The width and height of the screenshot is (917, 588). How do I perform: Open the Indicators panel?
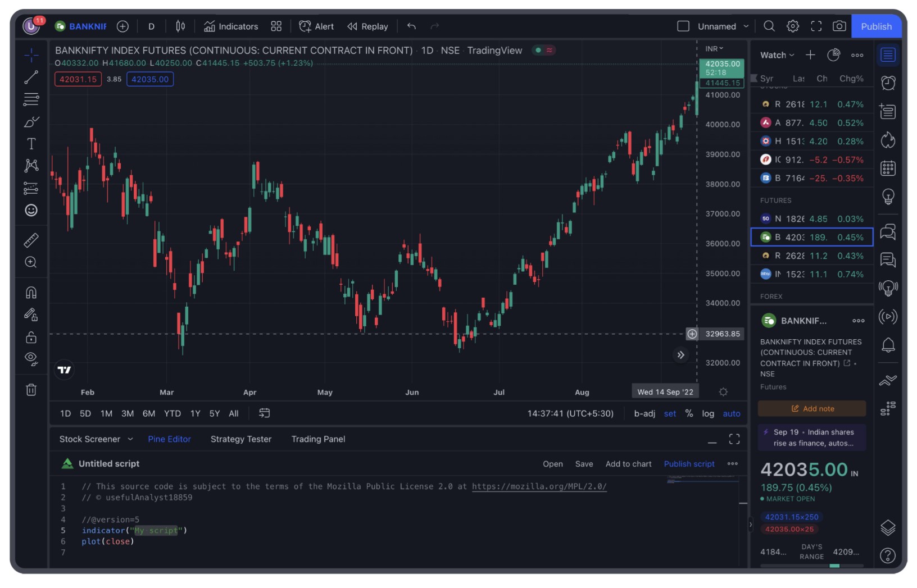coord(231,26)
